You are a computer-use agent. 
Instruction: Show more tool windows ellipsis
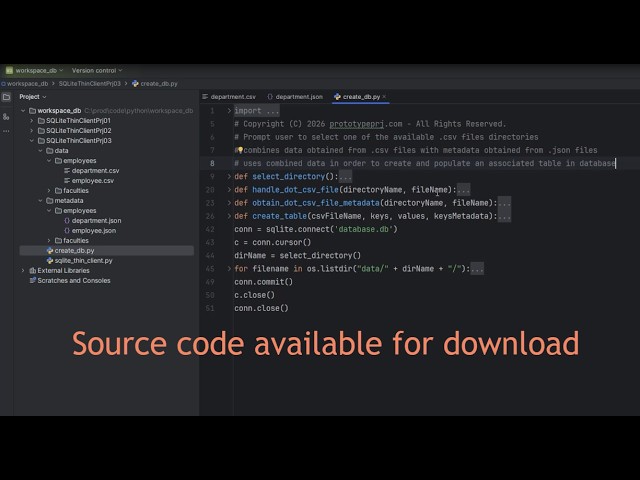[6, 131]
